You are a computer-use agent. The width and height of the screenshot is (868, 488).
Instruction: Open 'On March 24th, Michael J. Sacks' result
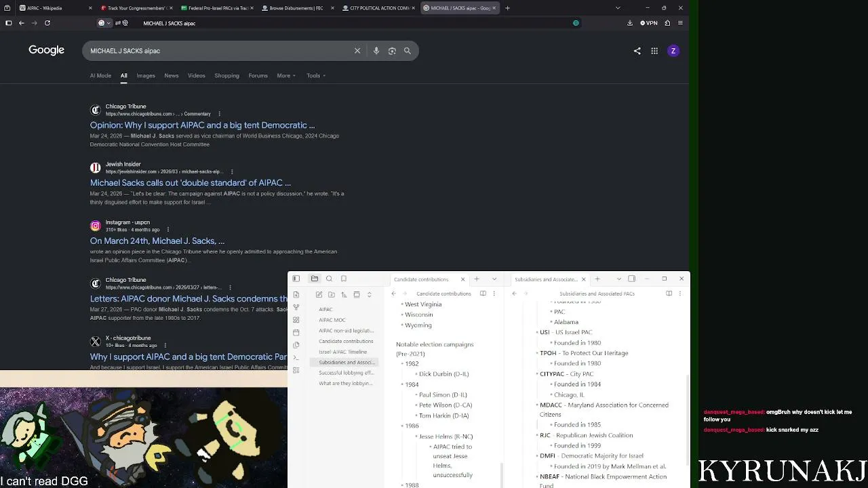[157, 241]
